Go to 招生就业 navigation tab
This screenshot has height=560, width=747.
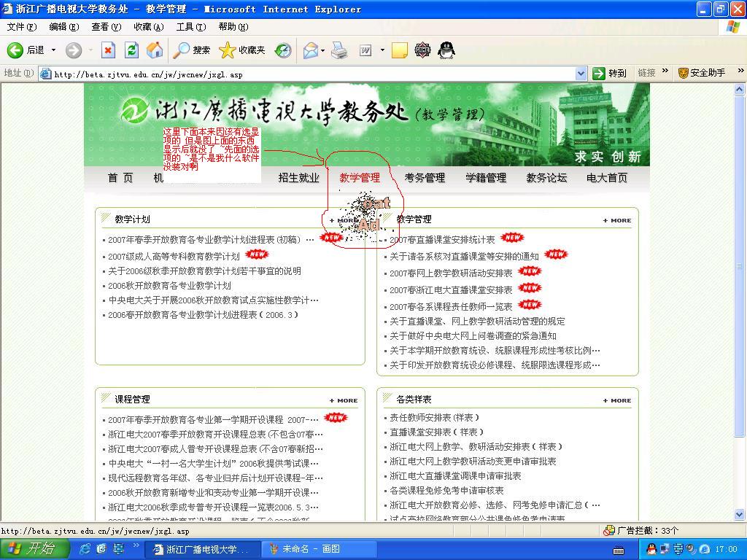point(298,178)
